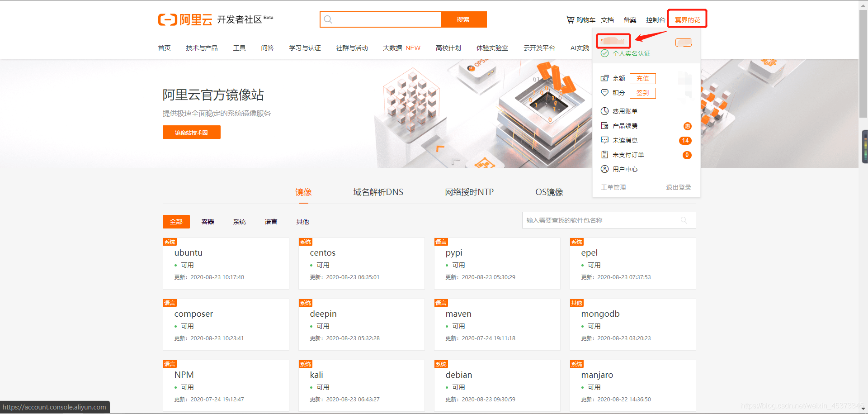Click the 镜像站技术圈 button

pyautogui.click(x=192, y=132)
